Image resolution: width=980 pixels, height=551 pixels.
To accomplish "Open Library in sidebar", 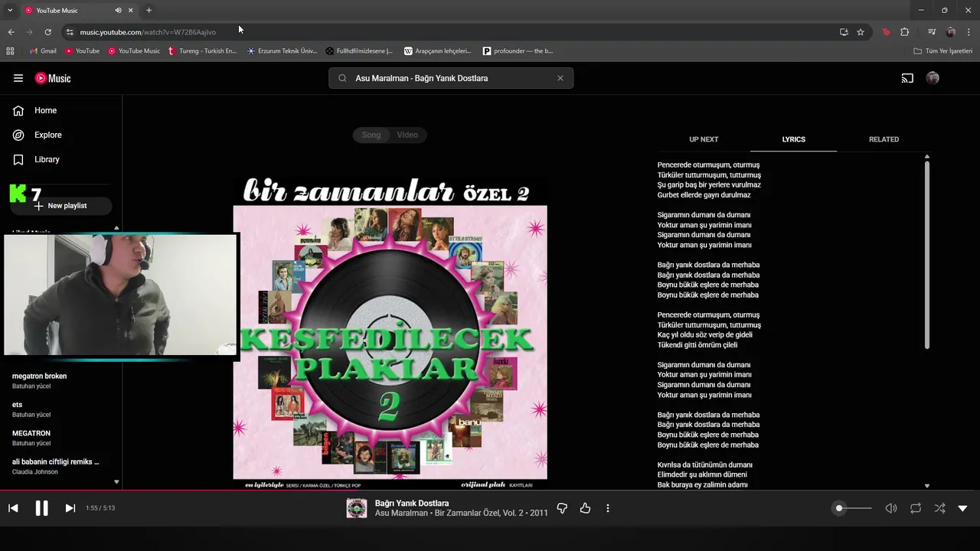I will coord(47,159).
